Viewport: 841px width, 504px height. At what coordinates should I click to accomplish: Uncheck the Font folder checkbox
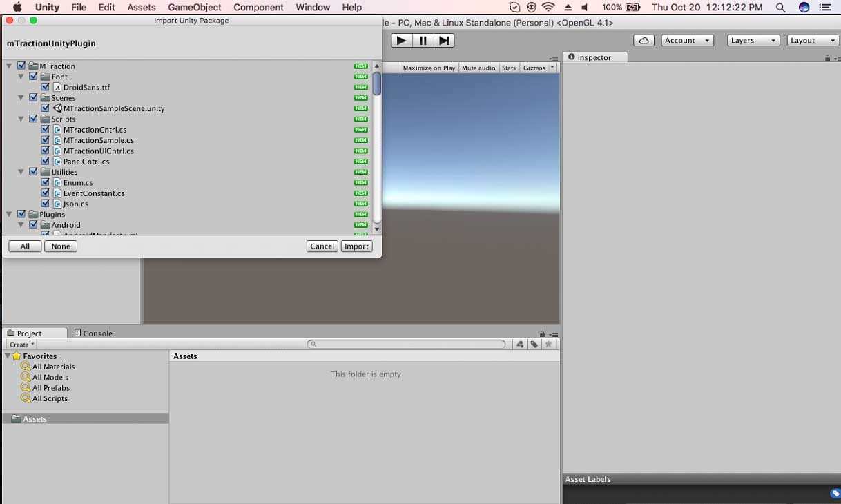click(33, 77)
